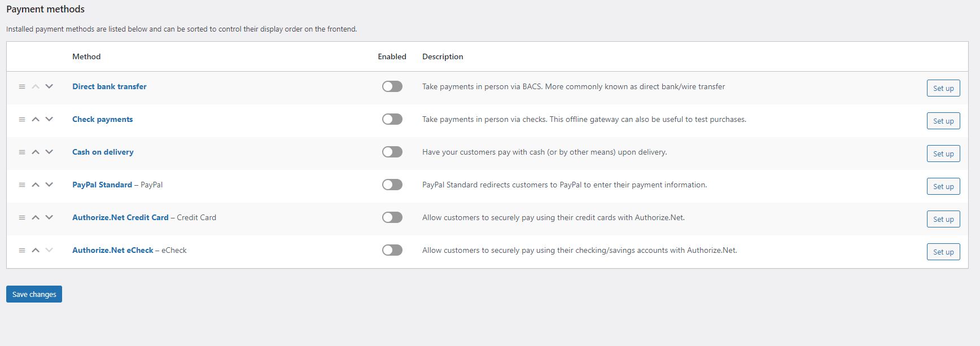The width and height of the screenshot is (980, 346).
Task: Move Check payments row up
Action: (x=36, y=120)
